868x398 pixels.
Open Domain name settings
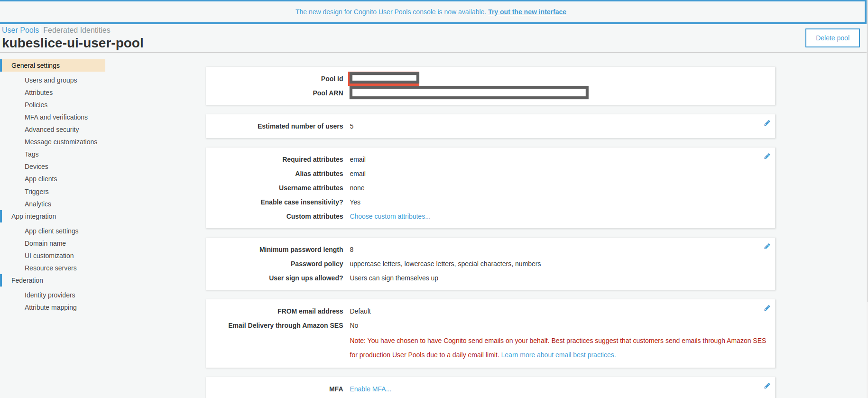coord(45,243)
